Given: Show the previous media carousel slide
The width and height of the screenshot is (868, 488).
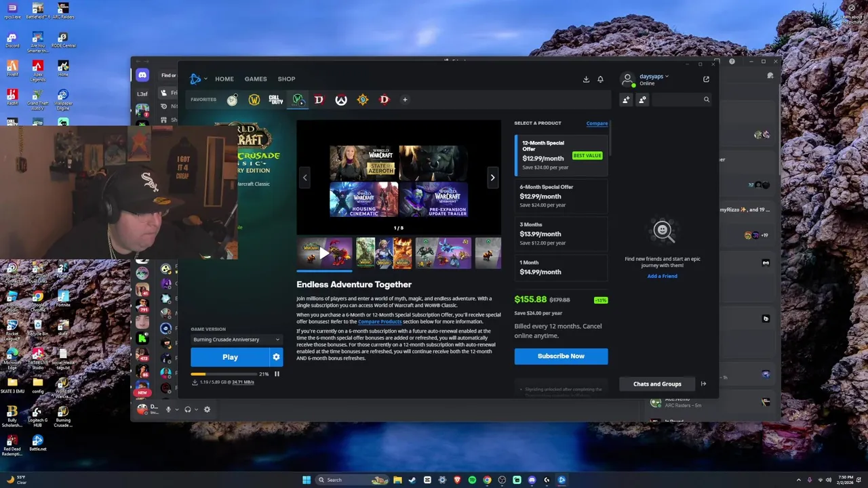Looking at the screenshot, I should [x=304, y=178].
